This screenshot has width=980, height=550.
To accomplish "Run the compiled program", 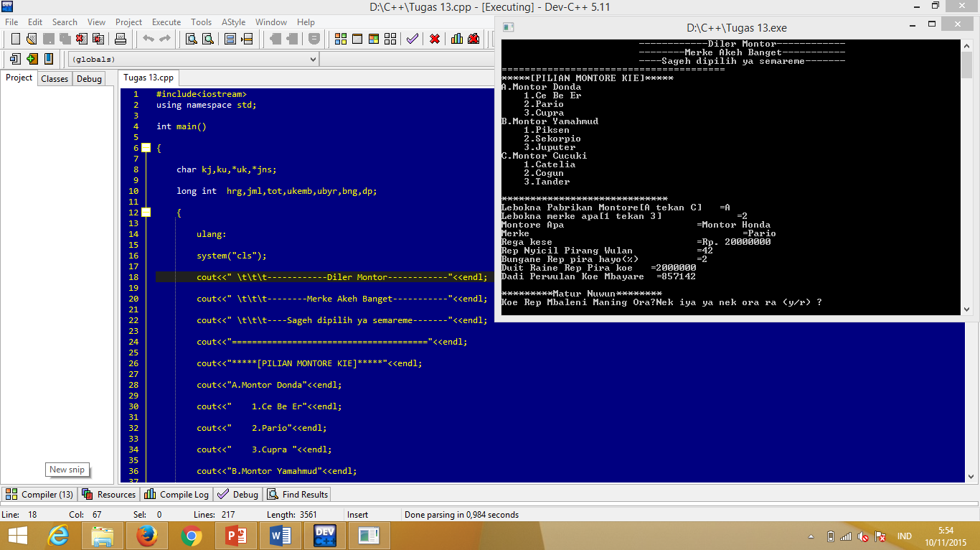I will 357,39.
